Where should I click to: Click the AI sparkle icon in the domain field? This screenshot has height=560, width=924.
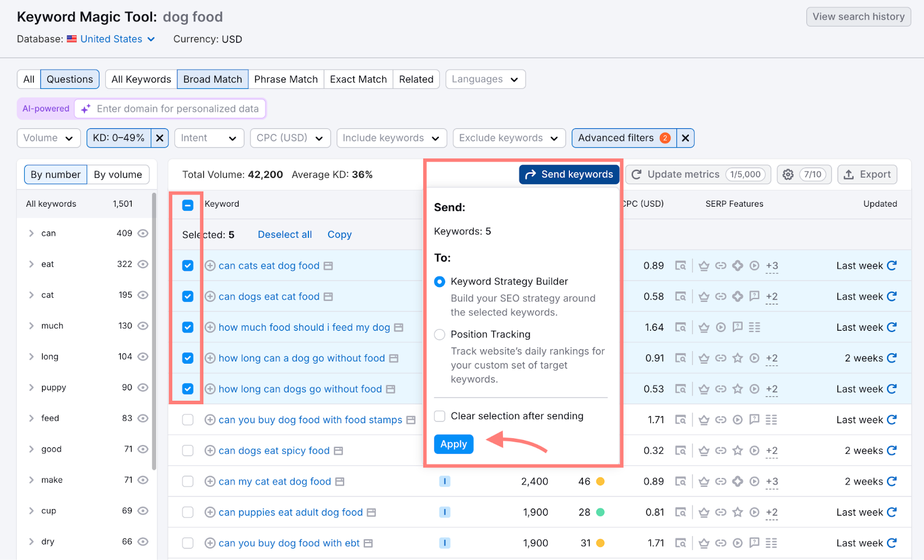pos(86,109)
